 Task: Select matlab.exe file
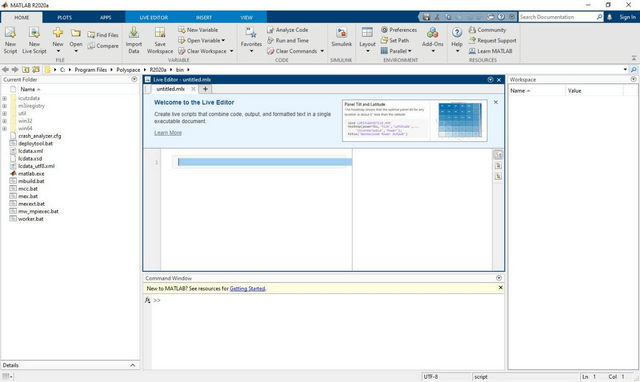coord(31,173)
